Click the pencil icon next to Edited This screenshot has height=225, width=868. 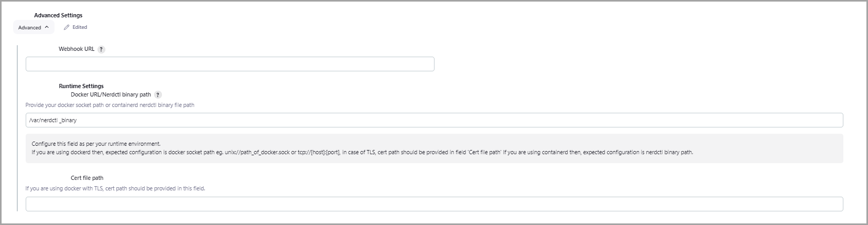tap(67, 27)
